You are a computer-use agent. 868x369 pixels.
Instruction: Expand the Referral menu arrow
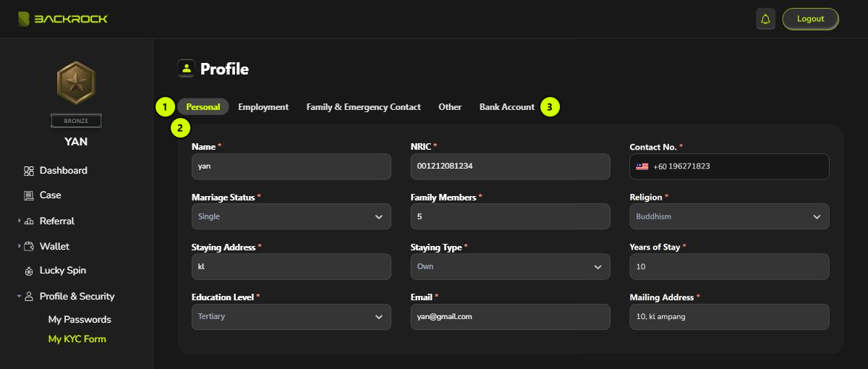[20, 221]
